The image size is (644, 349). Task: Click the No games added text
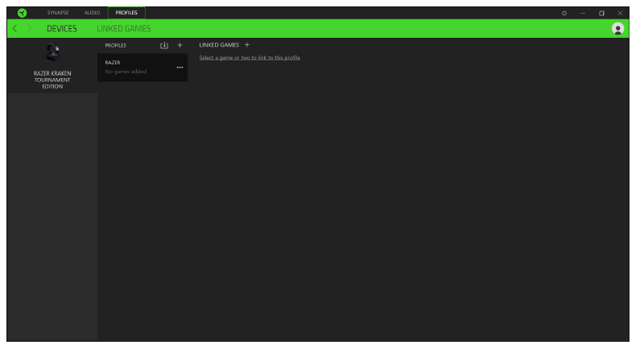pos(126,72)
